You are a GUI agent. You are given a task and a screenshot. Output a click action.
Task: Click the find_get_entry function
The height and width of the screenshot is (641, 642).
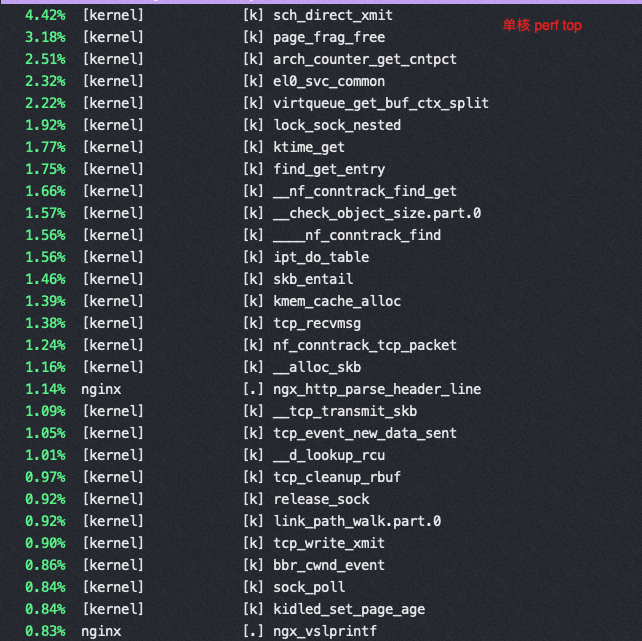click(329, 169)
